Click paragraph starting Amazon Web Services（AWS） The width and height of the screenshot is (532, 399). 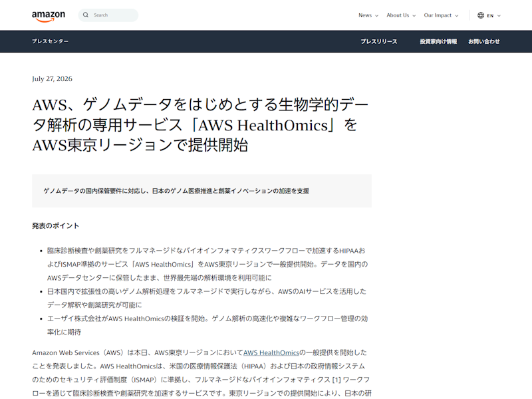[x=202, y=373]
